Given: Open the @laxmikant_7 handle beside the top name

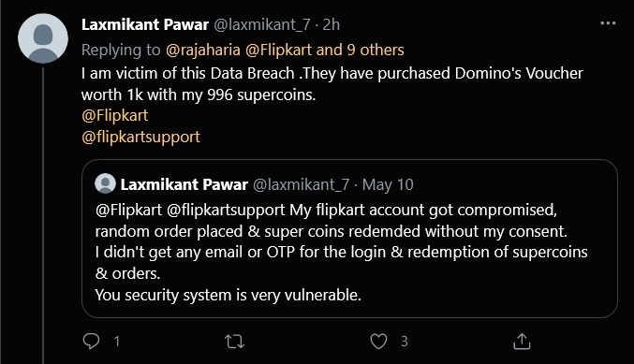Looking at the screenshot, I should 261,24.
